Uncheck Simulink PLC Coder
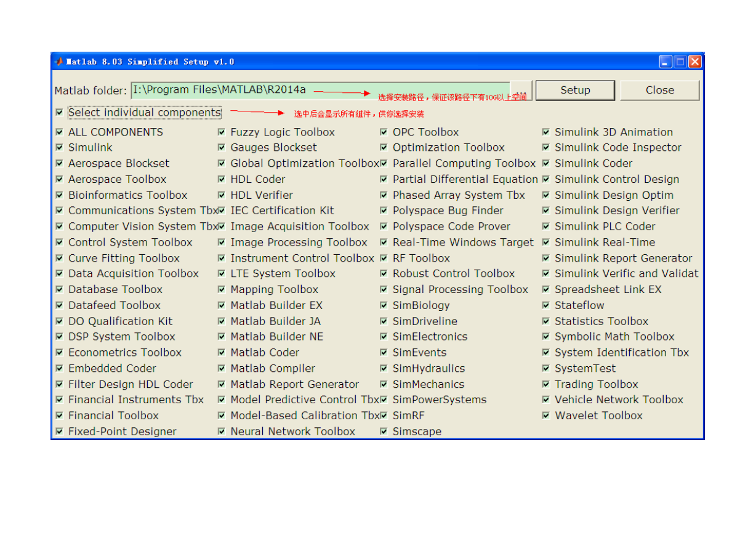 546,227
